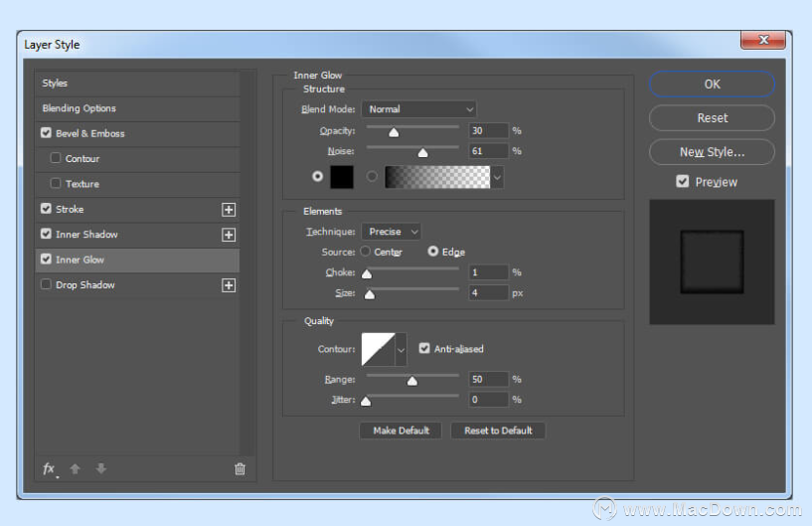Viewport: 812px width, 526px height.
Task: Click the Choke slider handle
Action: pos(367,274)
